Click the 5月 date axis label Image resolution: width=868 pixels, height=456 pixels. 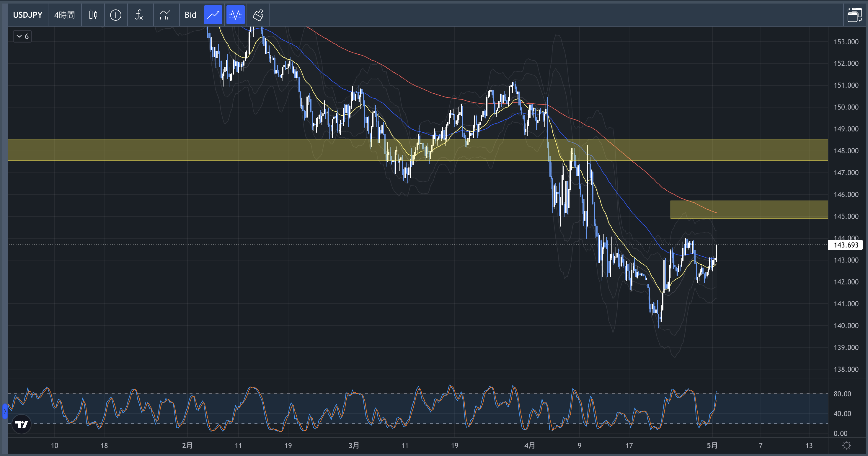coord(712,446)
